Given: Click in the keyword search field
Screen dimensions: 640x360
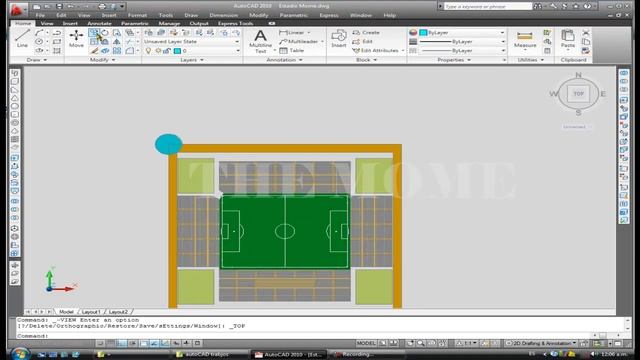Looking at the screenshot, I should [487, 7].
